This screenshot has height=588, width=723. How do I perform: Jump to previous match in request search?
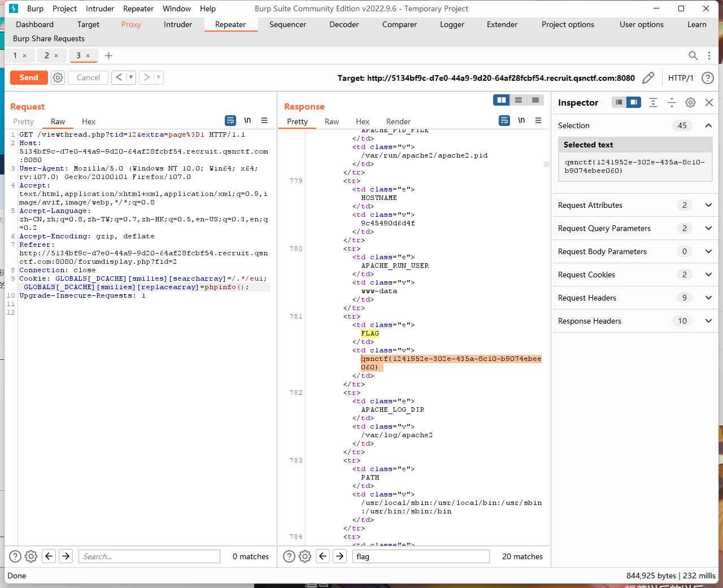tap(49, 556)
